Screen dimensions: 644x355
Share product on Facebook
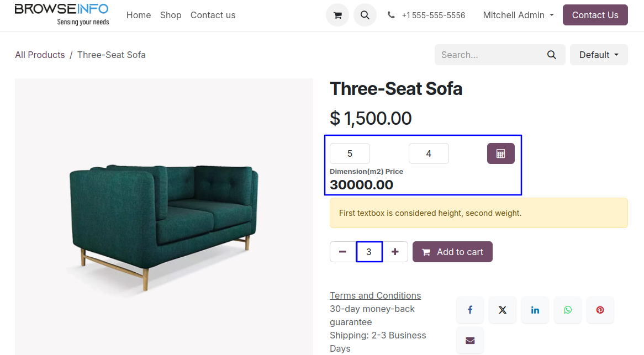(470, 310)
